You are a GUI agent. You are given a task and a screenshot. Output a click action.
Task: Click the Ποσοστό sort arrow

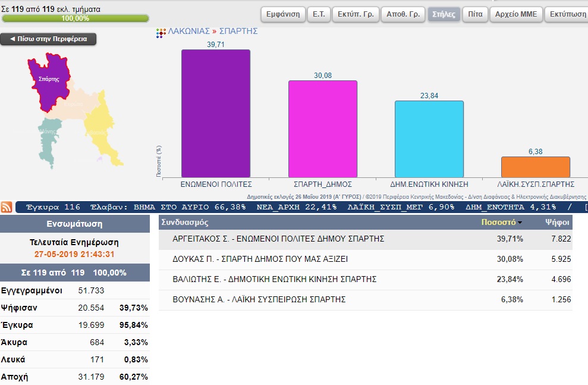click(520, 223)
